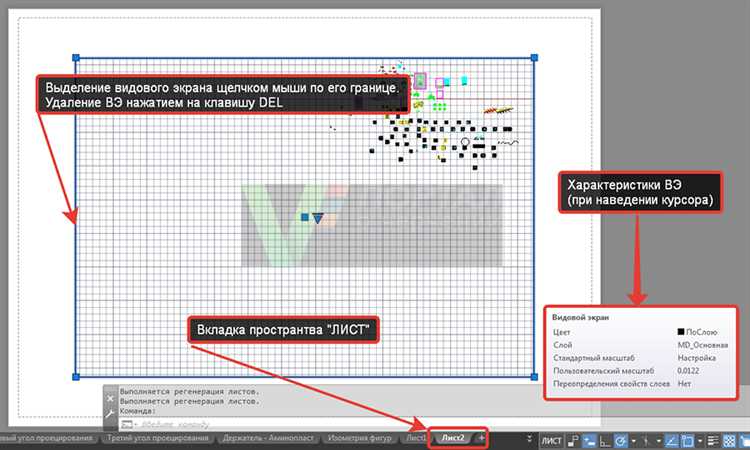Viewport: 750px width, 450px height.
Task: Close the command line window X
Action: click(110, 398)
